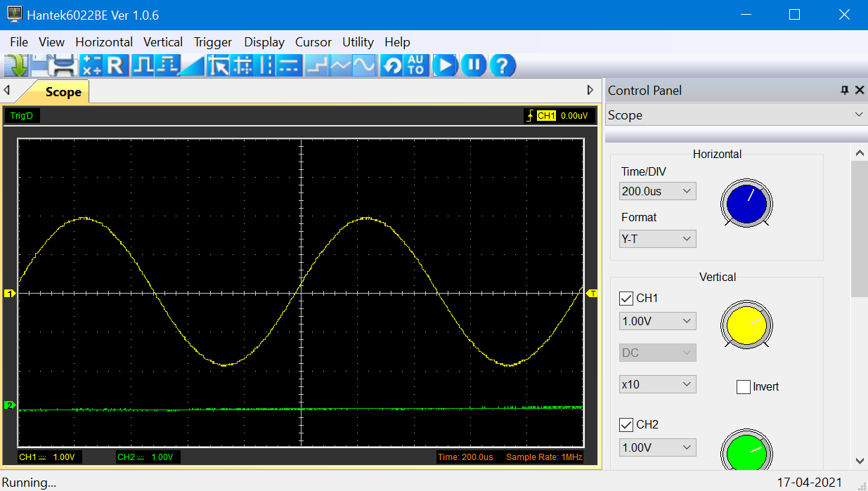This screenshot has height=491, width=868.
Task: Open the Utility menu
Action: point(358,42)
